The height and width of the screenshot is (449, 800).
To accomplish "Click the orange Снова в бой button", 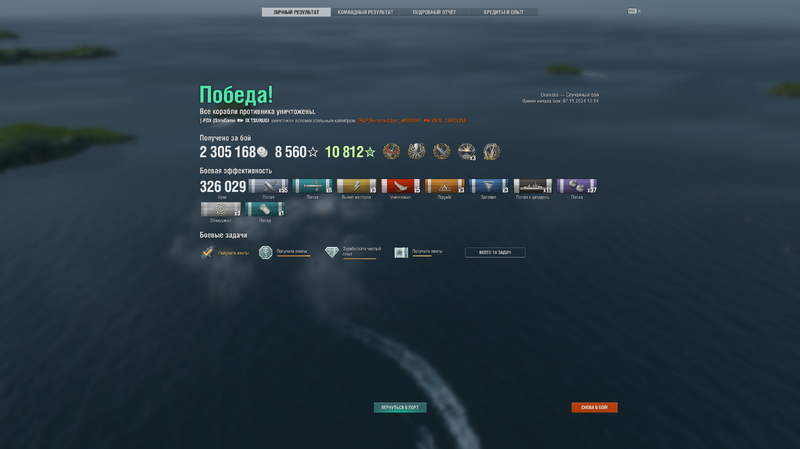I will (x=594, y=407).
